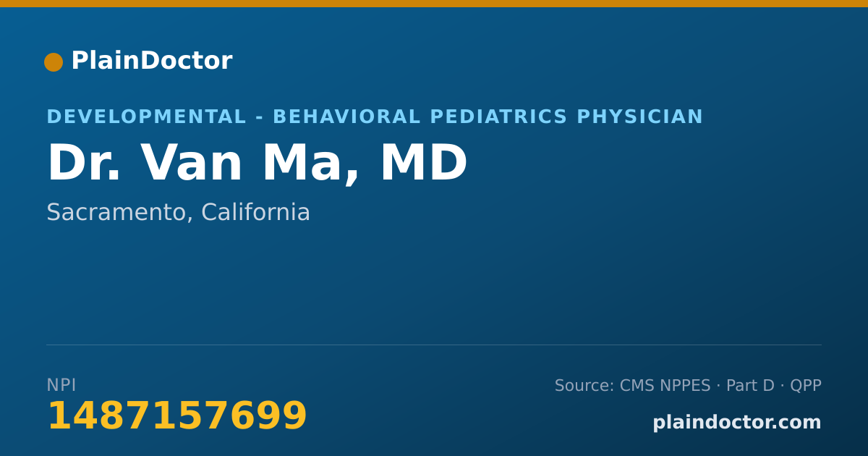Click the QPP source item
Screen dimensions: 868x456
click(x=806, y=386)
